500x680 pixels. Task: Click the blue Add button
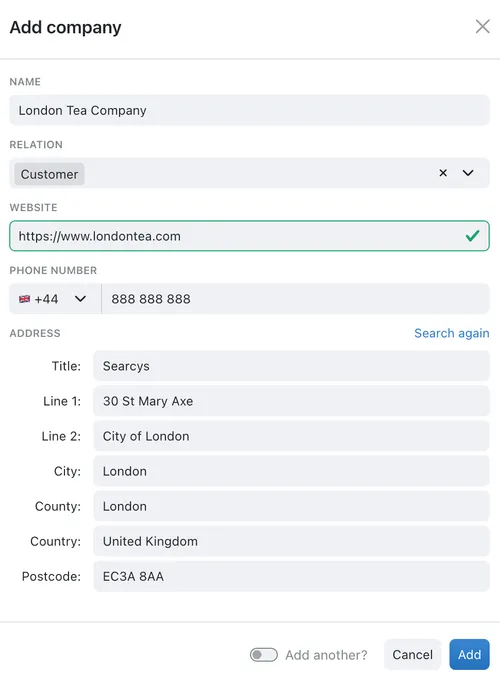click(x=469, y=654)
